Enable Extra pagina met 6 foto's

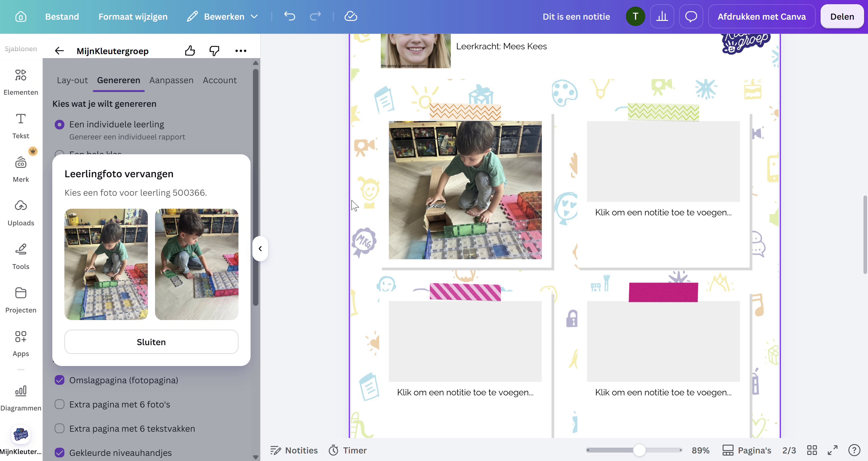[60, 404]
